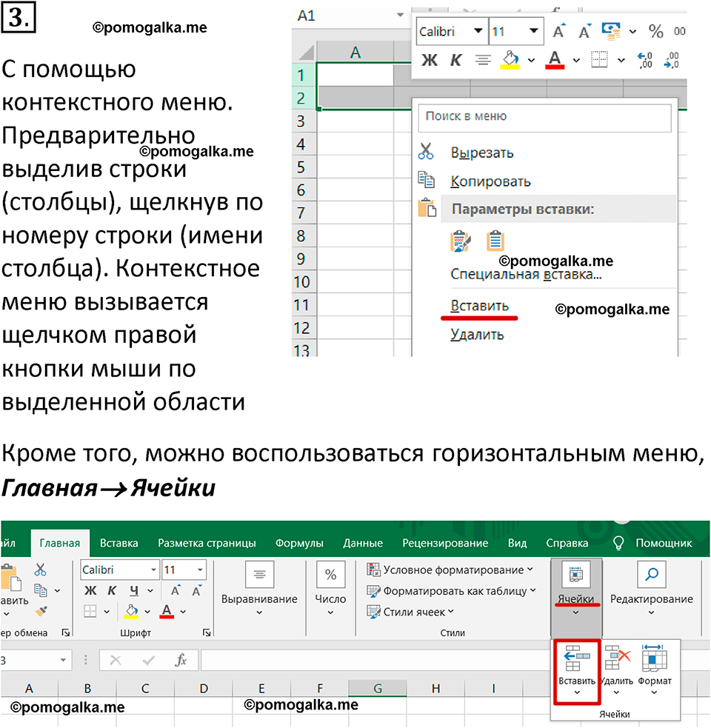Open Стили ячеек menu
Image resolution: width=711 pixels, height=728 pixels.
coord(410,612)
